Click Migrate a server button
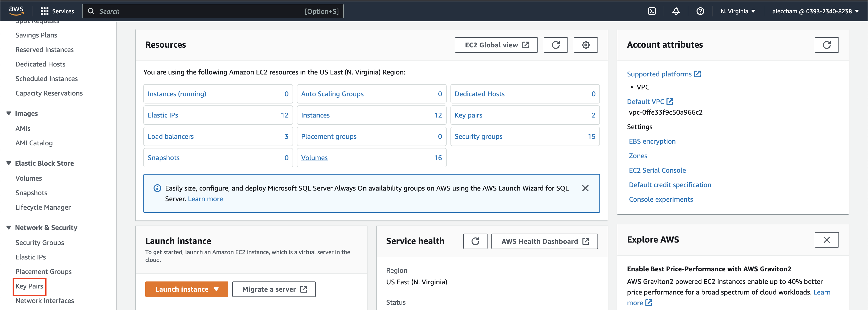 pyautogui.click(x=274, y=289)
